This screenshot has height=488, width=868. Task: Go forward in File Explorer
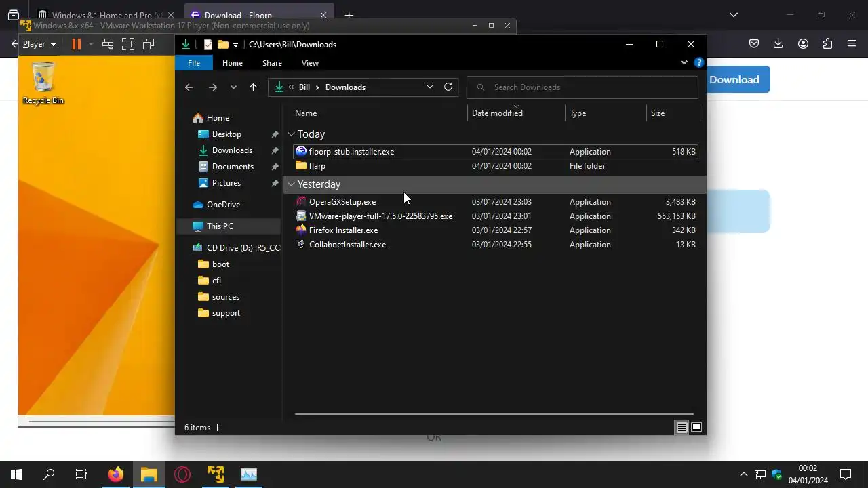(212, 87)
